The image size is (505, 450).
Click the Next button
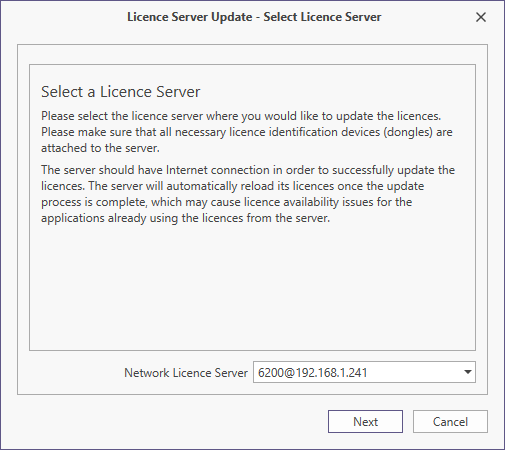click(365, 422)
